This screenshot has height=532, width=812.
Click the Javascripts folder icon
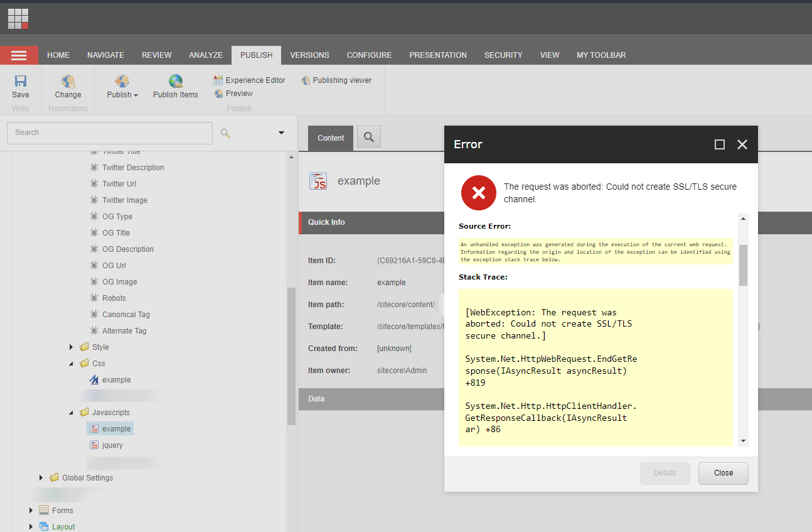click(84, 412)
